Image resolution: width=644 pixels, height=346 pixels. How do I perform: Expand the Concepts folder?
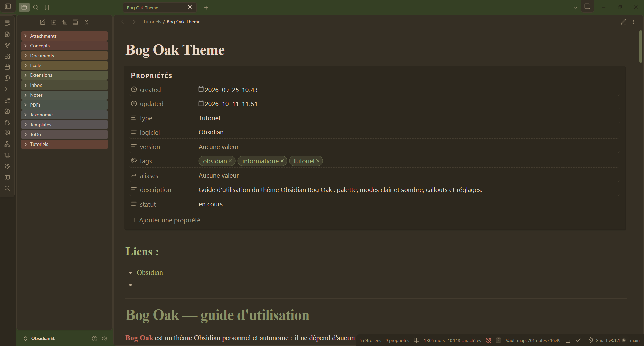coord(64,46)
